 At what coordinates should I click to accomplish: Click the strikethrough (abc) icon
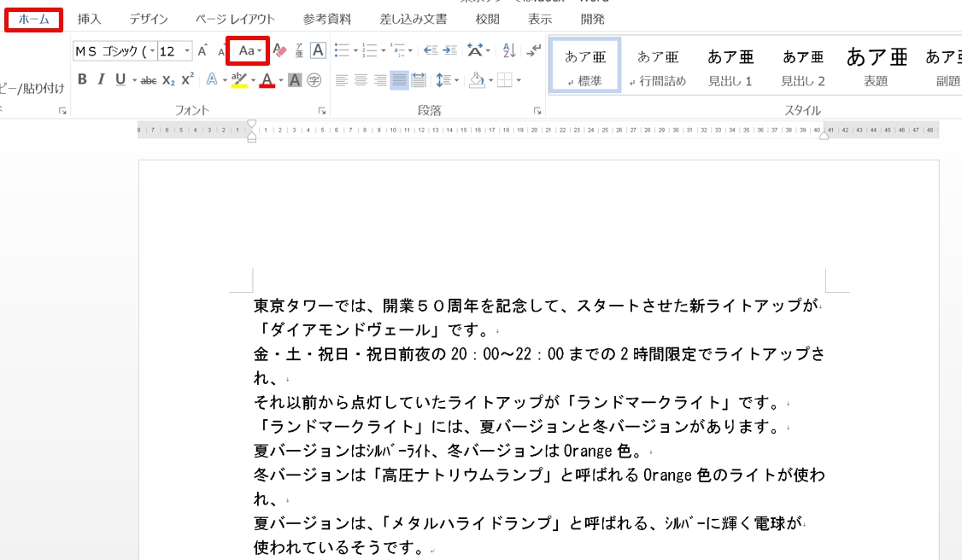(149, 80)
